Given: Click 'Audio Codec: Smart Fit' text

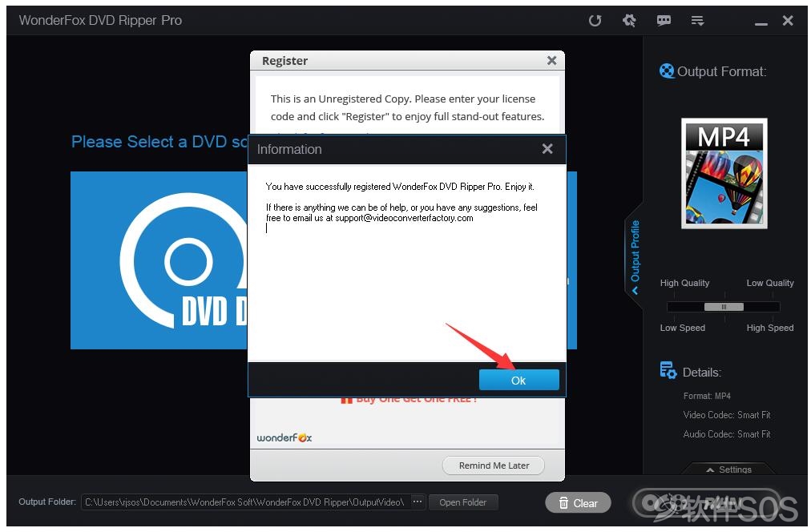Looking at the screenshot, I should click(x=727, y=433).
